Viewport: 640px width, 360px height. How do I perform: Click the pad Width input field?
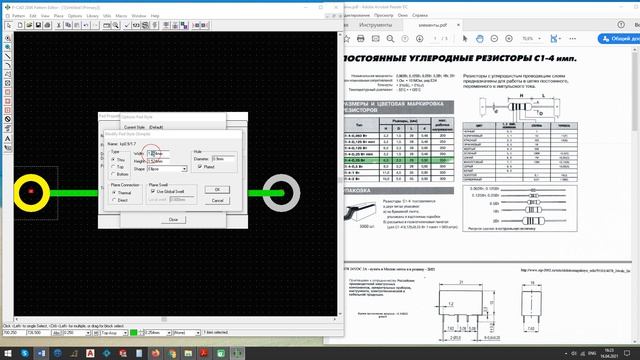point(159,154)
